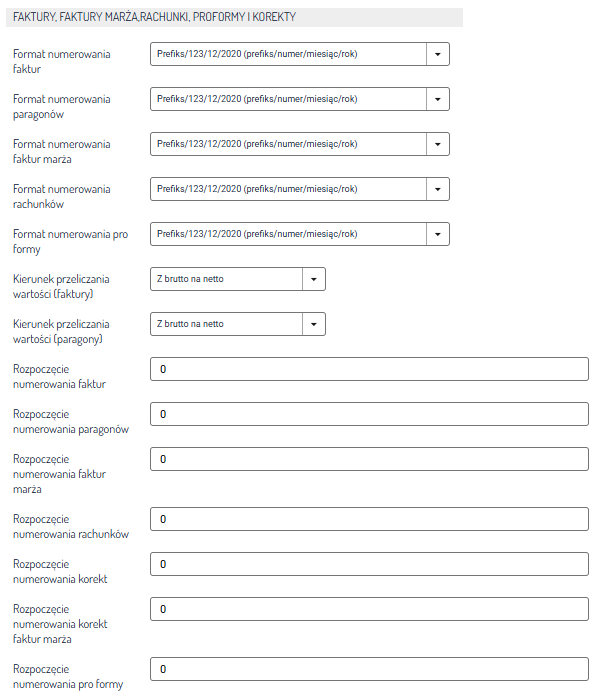Click arrow of conversion direction dropdown for paragony
603x698 pixels.
[313, 324]
